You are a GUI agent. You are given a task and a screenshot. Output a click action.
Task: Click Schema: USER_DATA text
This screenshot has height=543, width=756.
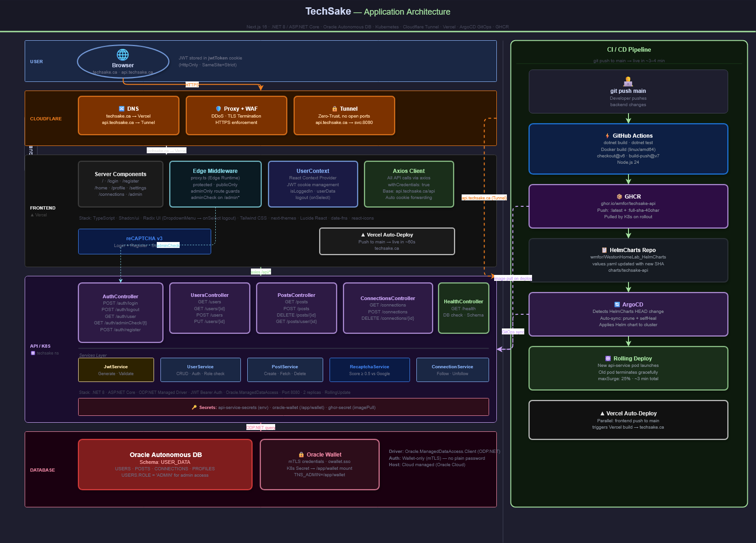point(165,462)
